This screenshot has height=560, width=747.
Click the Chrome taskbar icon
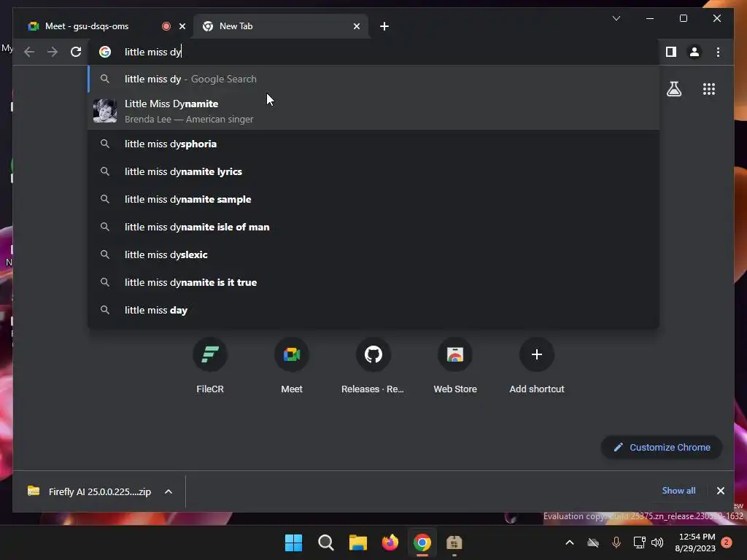pos(422,542)
